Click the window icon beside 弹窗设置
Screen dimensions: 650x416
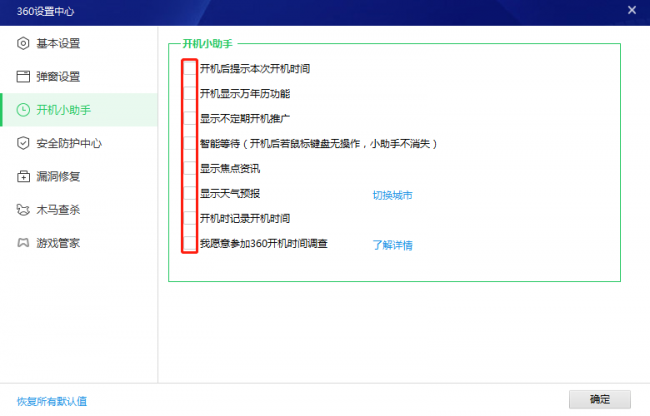[23, 77]
